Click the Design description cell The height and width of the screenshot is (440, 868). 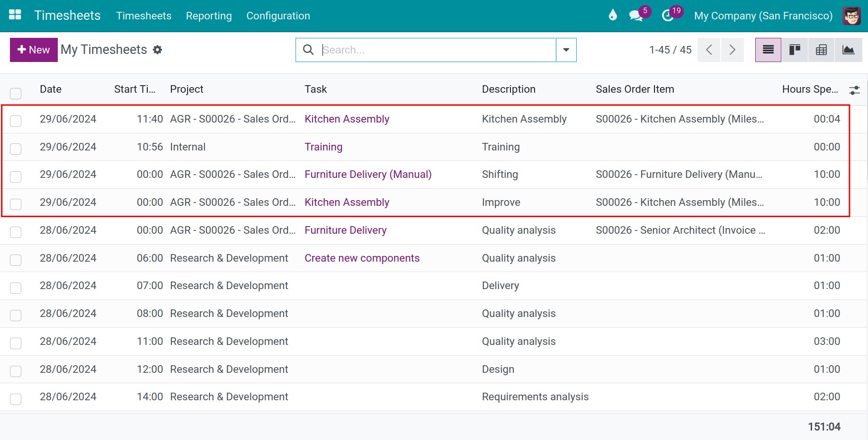pyautogui.click(x=498, y=370)
